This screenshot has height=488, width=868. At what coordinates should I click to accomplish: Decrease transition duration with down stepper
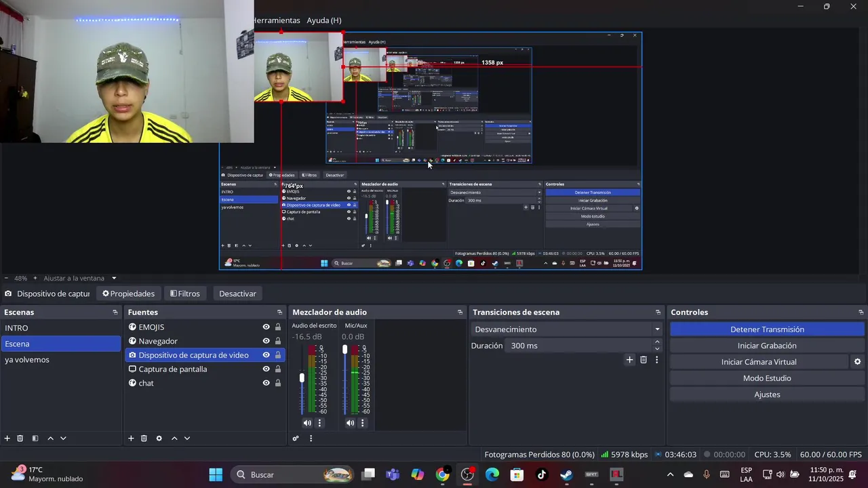pyautogui.click(x=657, y=349)
